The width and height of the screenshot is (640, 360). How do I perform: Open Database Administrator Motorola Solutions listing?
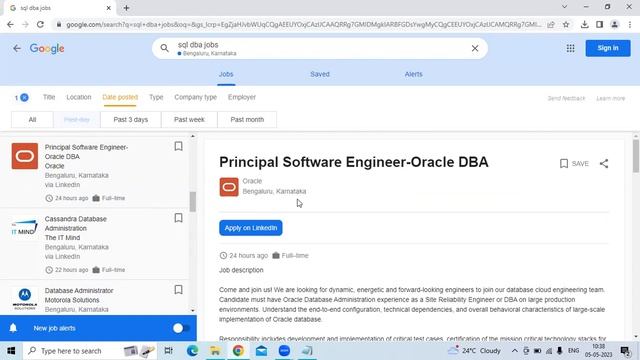(94, 298)
